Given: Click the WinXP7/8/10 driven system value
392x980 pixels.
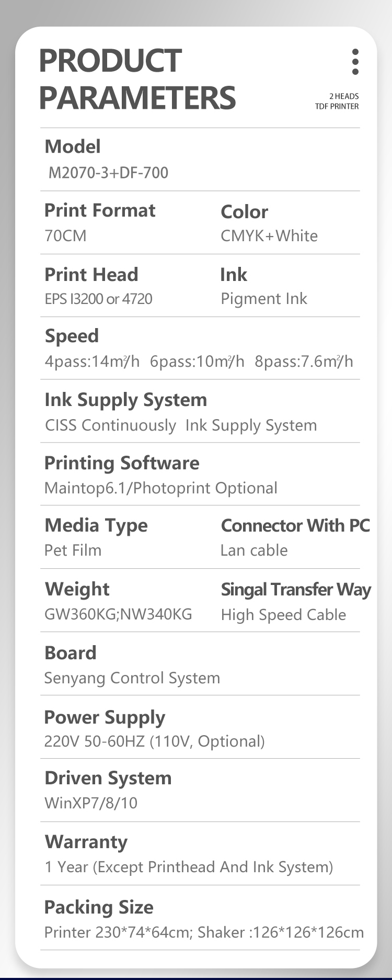Looking at the screenshot, I should (x=91, y=803).
